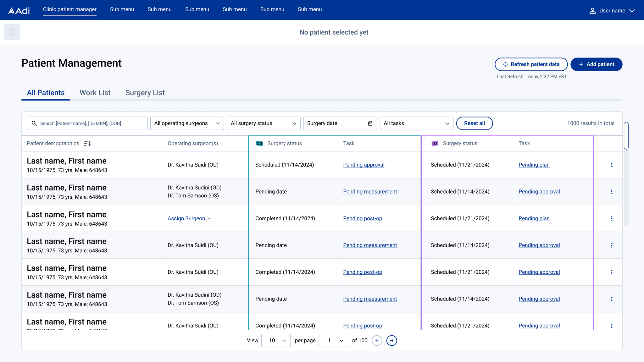
Task: Open the Assign Surgeon dropdown
Action: (x=189, y=219)
